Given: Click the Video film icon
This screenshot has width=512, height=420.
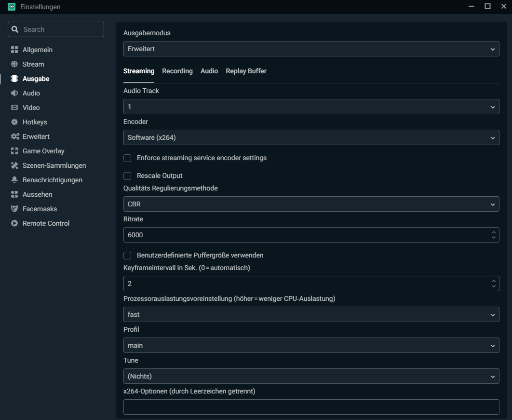Looking at the screenshot, I should pyautogui.click(x=14, y=108).
